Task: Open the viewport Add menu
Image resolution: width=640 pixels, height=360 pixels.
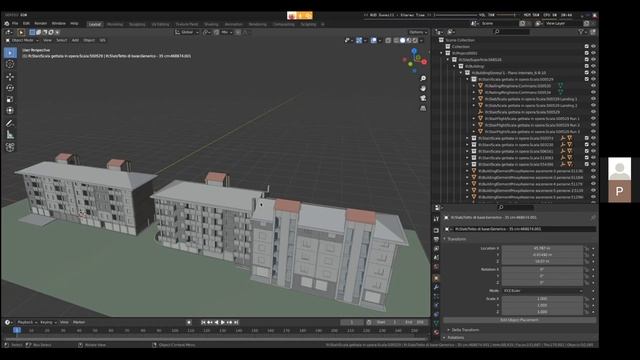Action: (x=75, y=40)
